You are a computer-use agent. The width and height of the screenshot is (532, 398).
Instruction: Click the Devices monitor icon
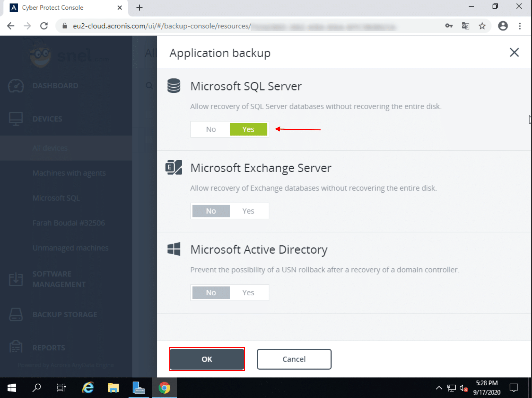pos(16,119)
